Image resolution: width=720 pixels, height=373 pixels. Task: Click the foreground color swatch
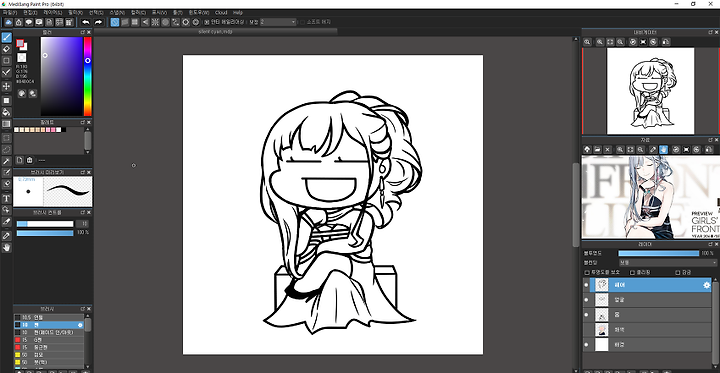[x=20, y=43]
